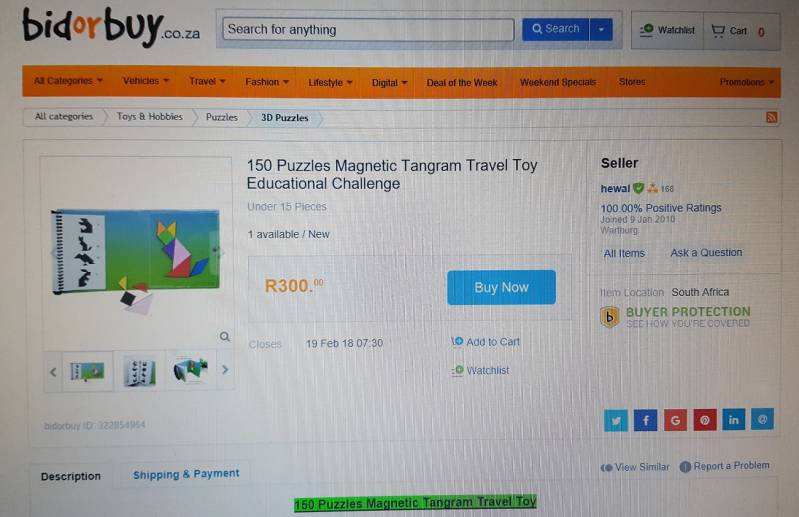Expand the Promotions dropdown
Viewport: 799px width, 517px height.
747,82
